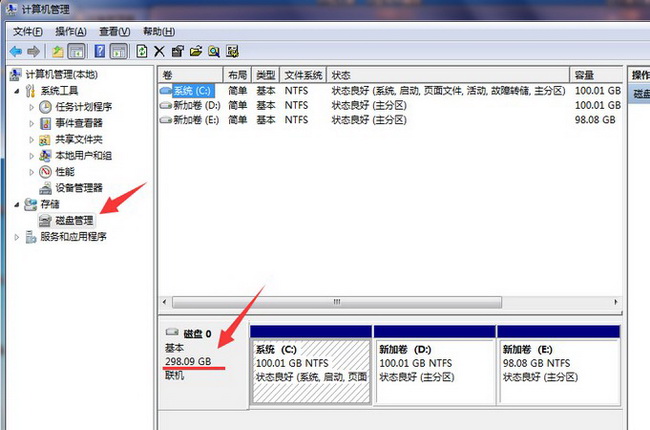Open the Properties toolbar icon
Viewport: 650px width, 430px height.
click(x=177, y=51)
